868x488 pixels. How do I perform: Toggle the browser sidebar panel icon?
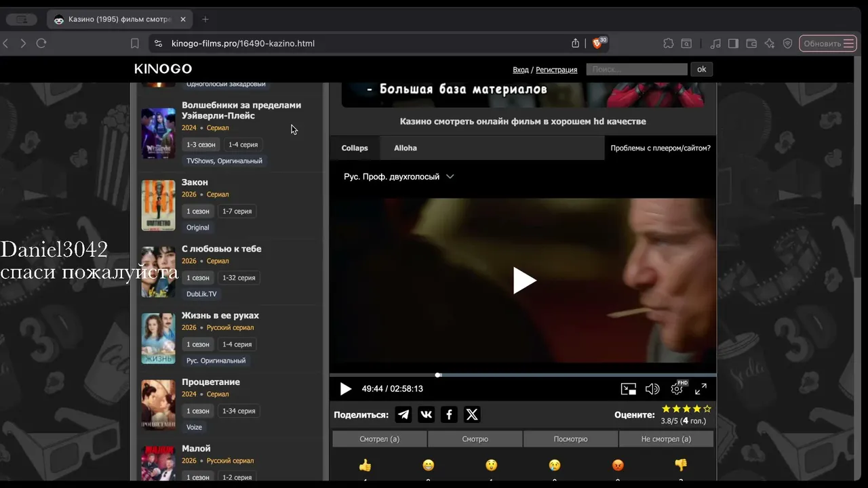pyautogui.click(x=733, y=43)
